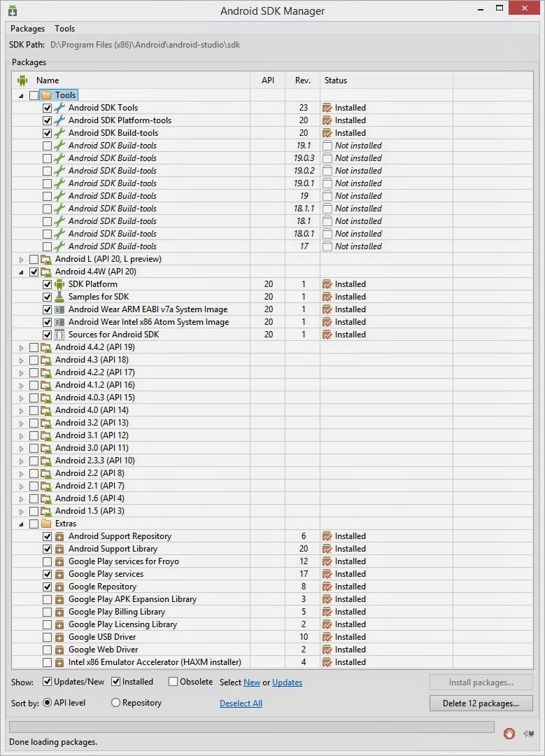The height and width of the screenshot is (756, 545).
Task: Click the Status column header
Action: point(386,80)
